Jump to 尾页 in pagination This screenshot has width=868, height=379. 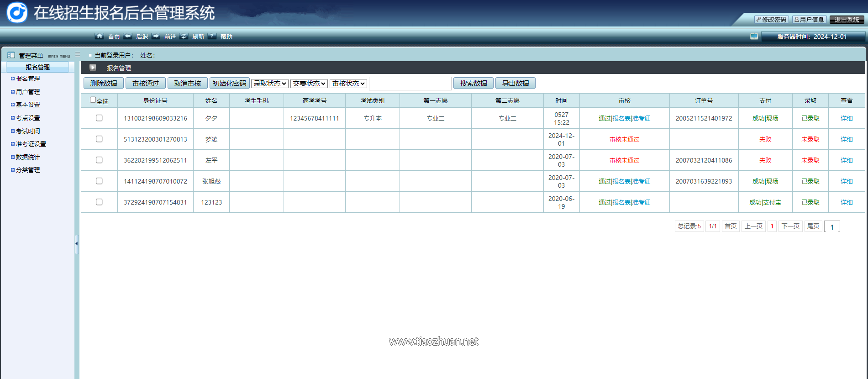coord(813,226)
